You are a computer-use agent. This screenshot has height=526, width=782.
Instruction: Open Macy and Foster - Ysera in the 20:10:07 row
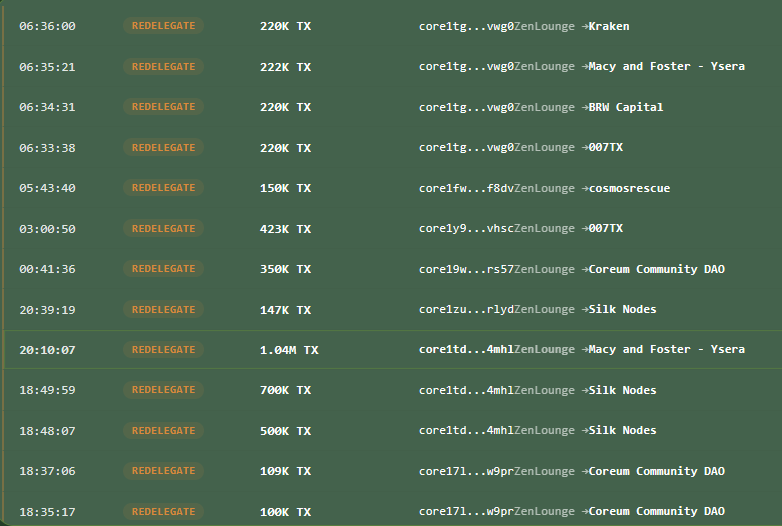667,349
